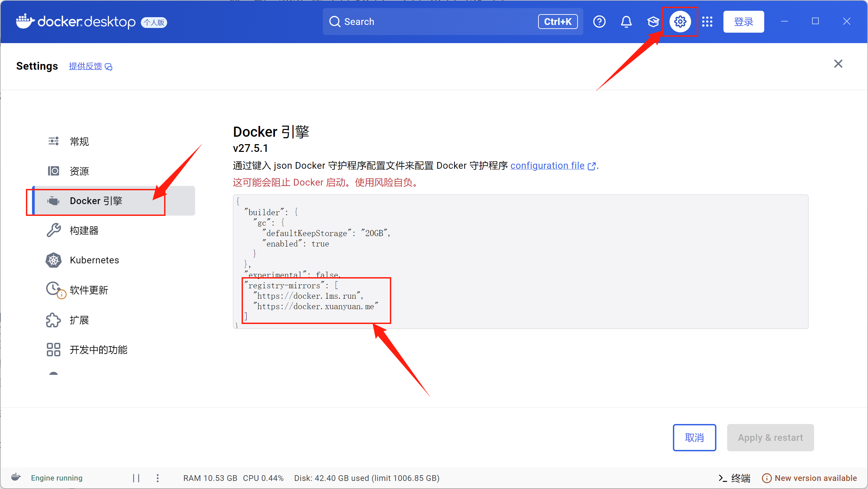
Task: Select the 常规 settings section
Action: pos(114,141)
